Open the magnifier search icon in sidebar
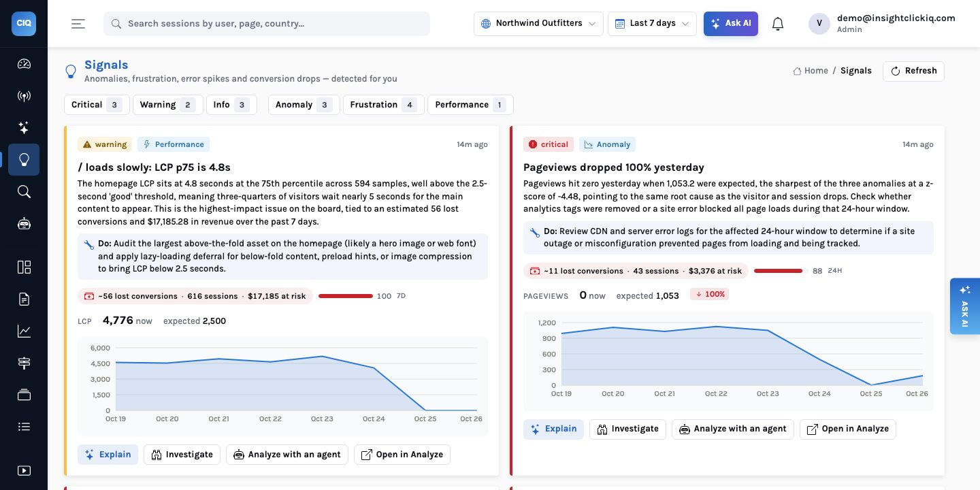 pyautogui.click(x=24, y=192)
